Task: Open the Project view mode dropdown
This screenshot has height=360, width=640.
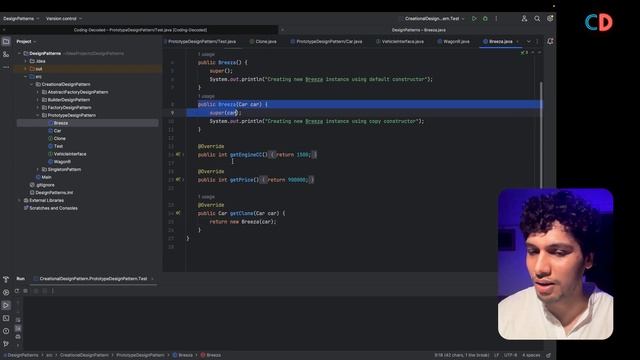Action: tap(26, 41)
